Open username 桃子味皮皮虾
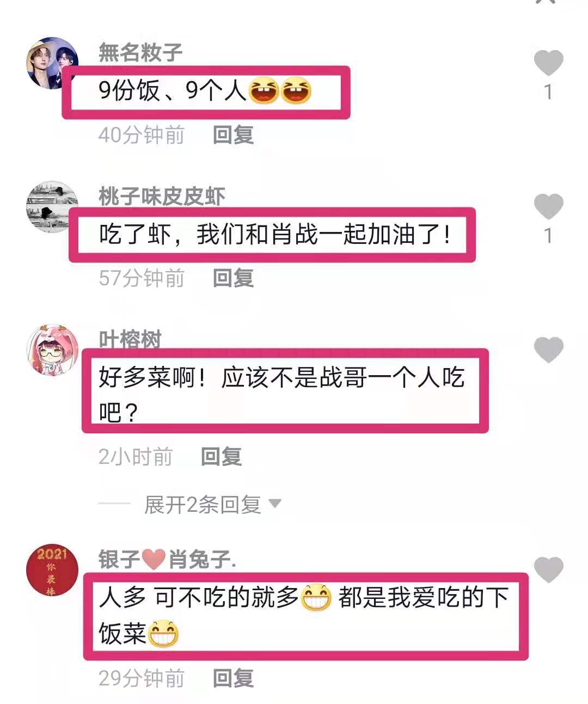Viewport: 588px width, 704px height. click(162, 197)
